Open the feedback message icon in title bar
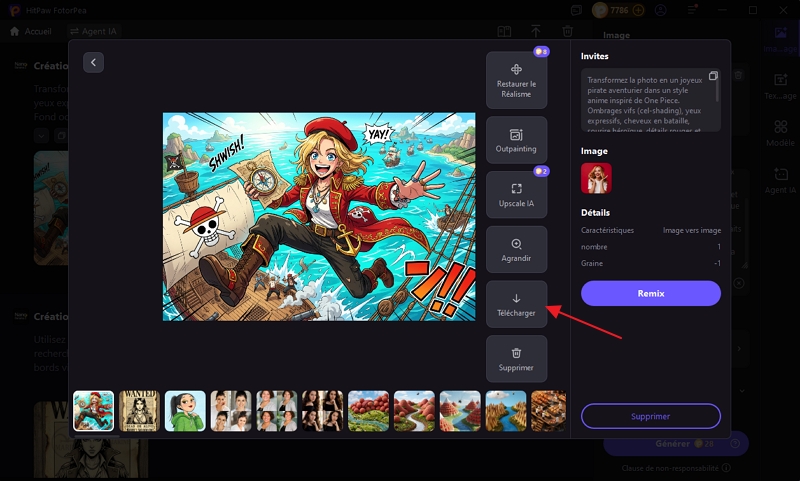This screenshot has width=800, height=481. [x=577, y=10]
